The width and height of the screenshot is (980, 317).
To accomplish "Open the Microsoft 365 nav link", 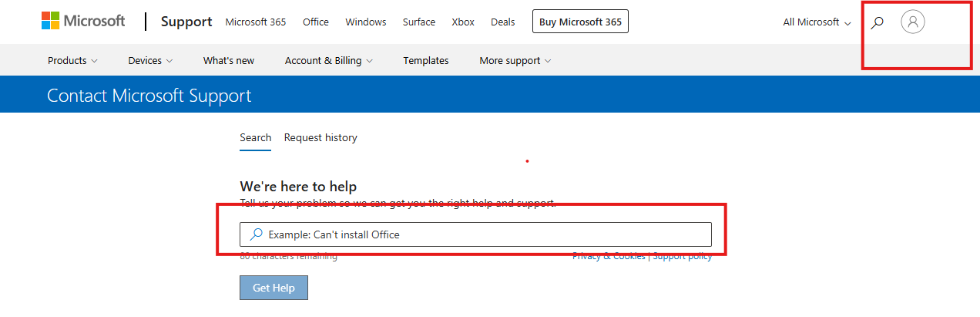I will point(256,22).
